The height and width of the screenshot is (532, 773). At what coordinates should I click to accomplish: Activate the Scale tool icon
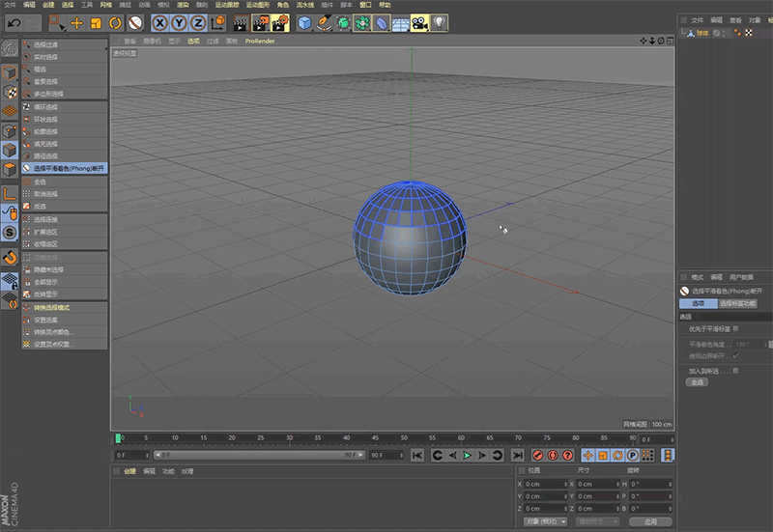click(96, 23)
